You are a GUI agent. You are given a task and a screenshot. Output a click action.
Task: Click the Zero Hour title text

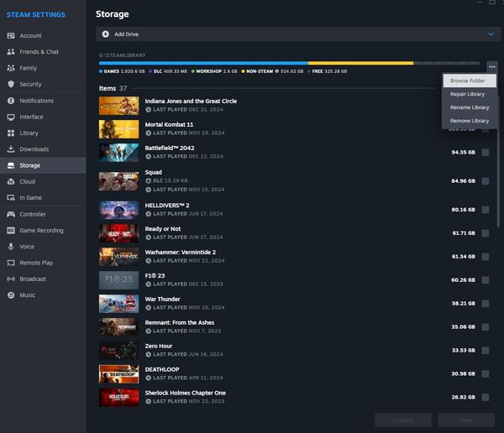coord(159,346)
